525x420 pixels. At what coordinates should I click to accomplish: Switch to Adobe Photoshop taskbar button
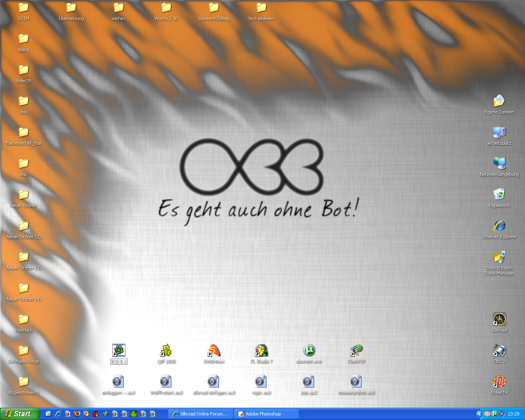tap(266, 414)
